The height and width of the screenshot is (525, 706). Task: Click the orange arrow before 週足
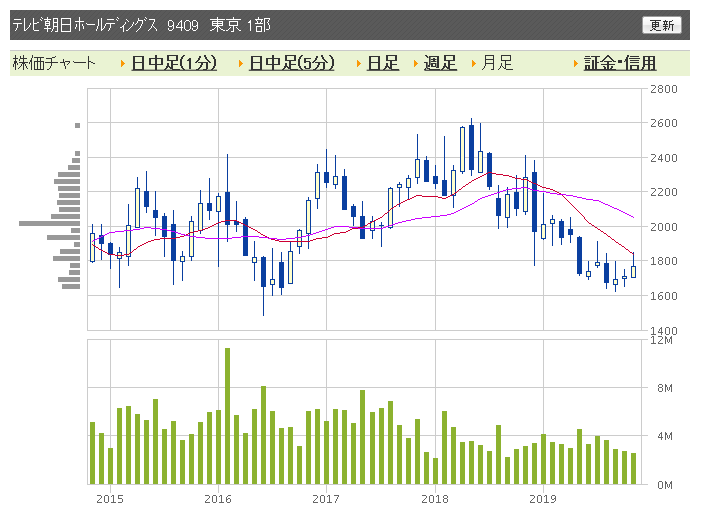click(x=416, y=64)
